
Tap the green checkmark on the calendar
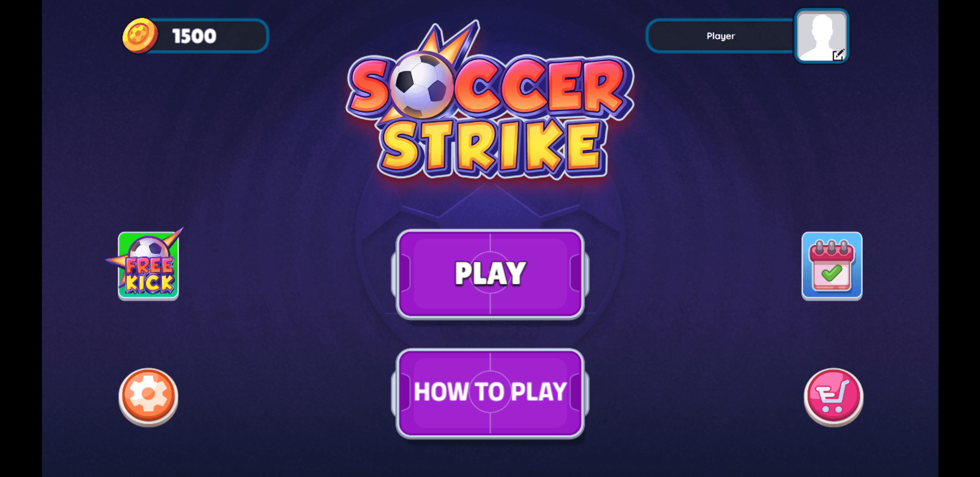tap(832, 273)
